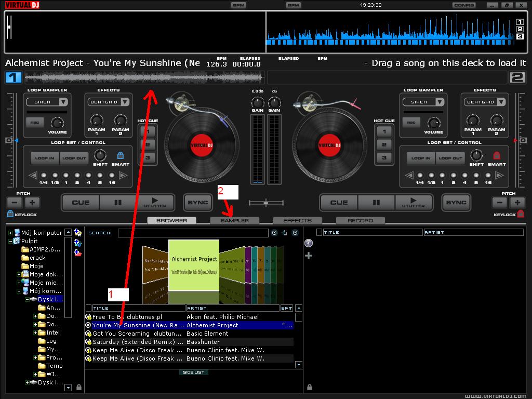Select right deck 1/4 beat loop button
532x399 pixels.
pos(420,176)
